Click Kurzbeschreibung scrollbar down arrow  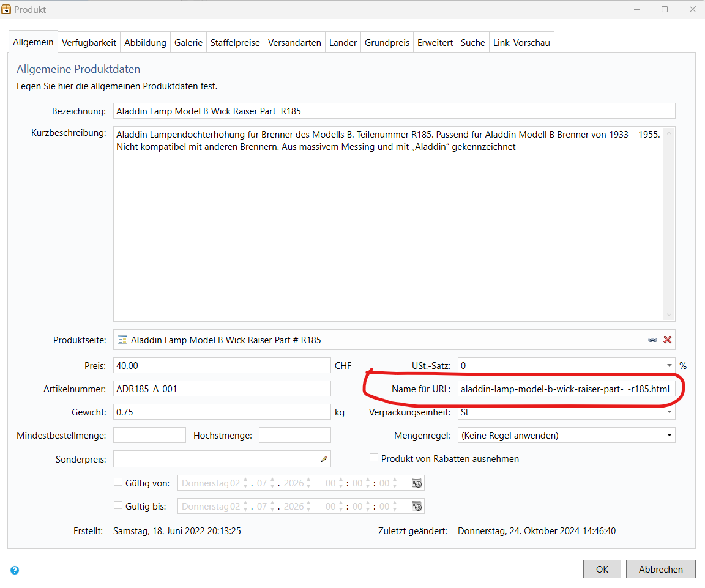669,314
